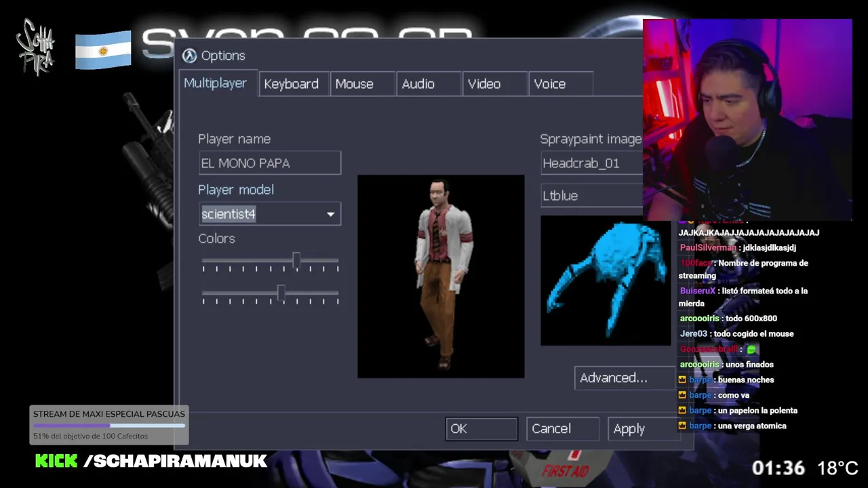This screenshot has width=868, height=488.
Task: Click the blue headcrab spray preview
Action: [606, 281]
